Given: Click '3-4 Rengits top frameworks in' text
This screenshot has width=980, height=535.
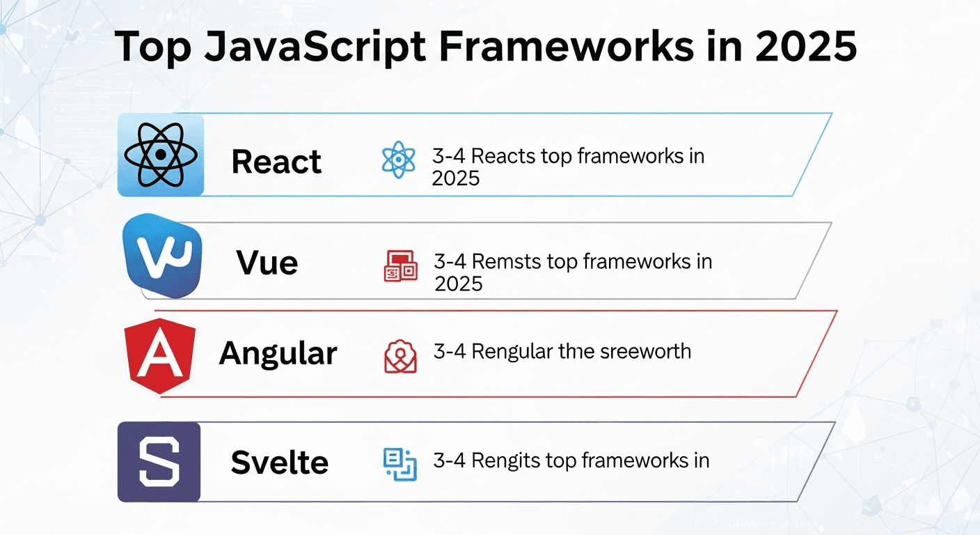Looking at the screenshot, I should pos(571,460).
